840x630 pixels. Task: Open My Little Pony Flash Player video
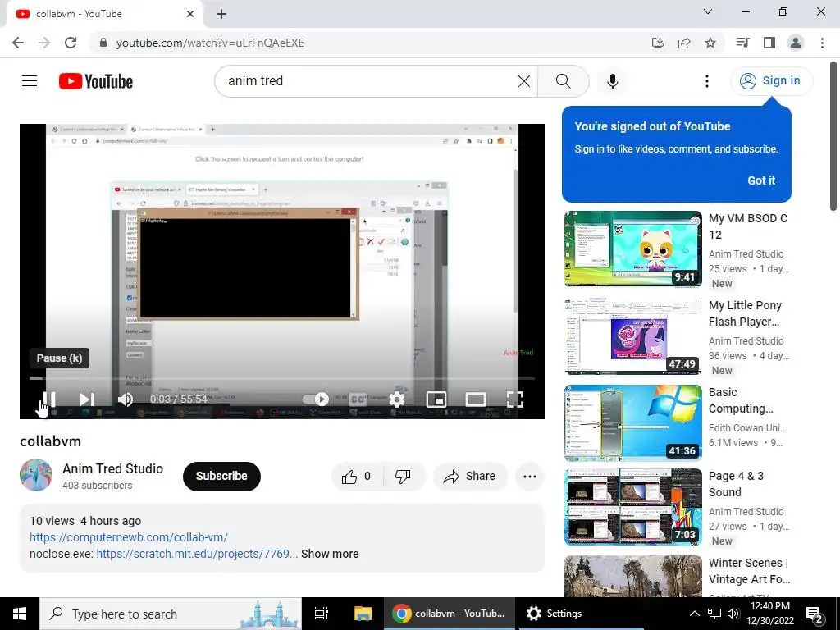tap(633, 336)
